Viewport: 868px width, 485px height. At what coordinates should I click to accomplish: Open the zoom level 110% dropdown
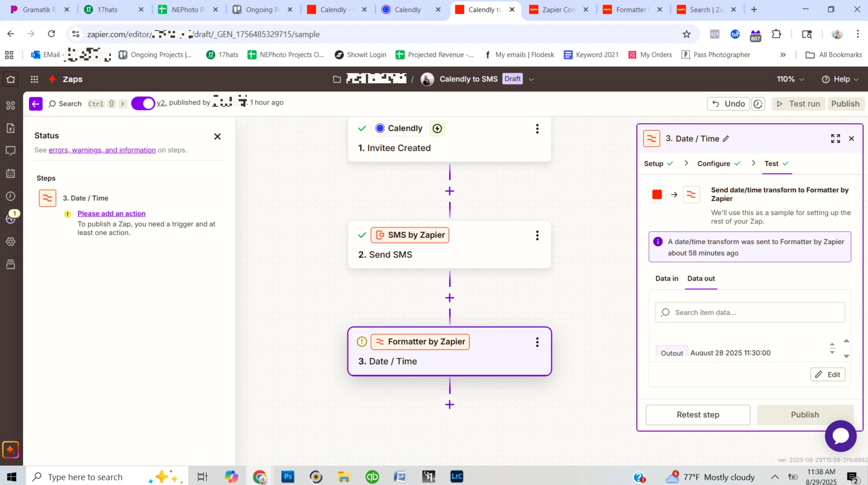790,79
